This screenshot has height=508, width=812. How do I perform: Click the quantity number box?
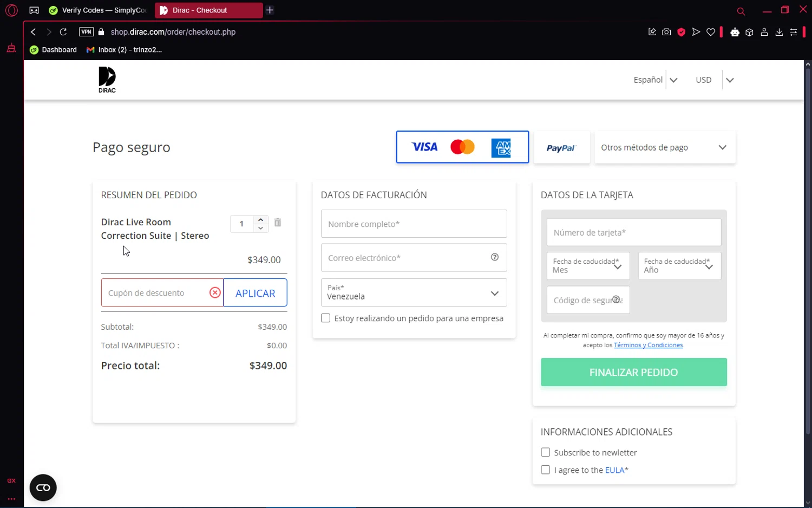click(x=242, y=224)
